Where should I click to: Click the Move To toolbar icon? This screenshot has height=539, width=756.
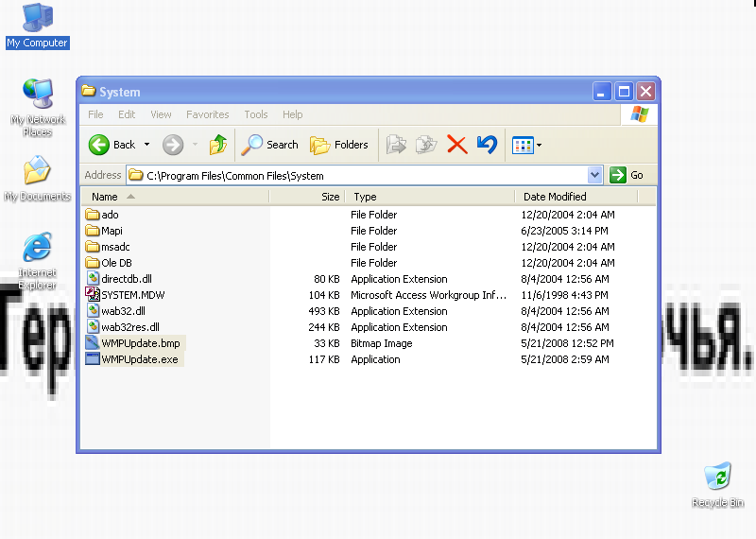[x=396, y=145]
